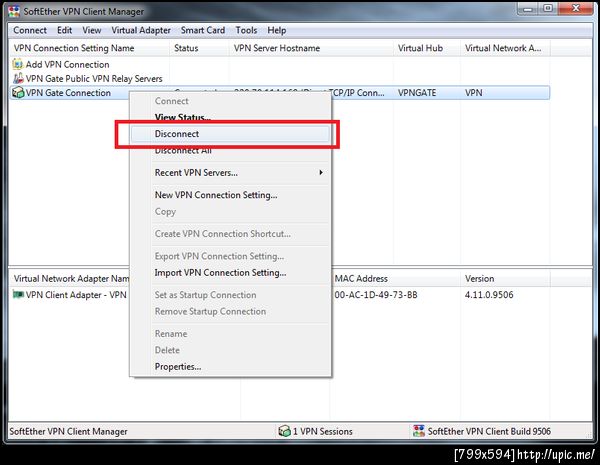Expand the Recent VPN Servers submenu arrow
The height and width of the screenshot is (465, 600).
[x=321, y=173]
